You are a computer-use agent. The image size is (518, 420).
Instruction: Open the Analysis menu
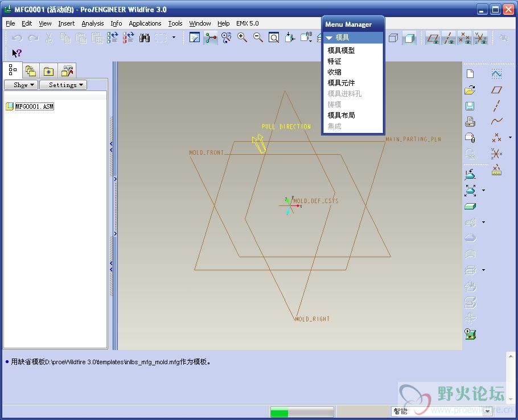pyautogui.click(x=92, y=23)
